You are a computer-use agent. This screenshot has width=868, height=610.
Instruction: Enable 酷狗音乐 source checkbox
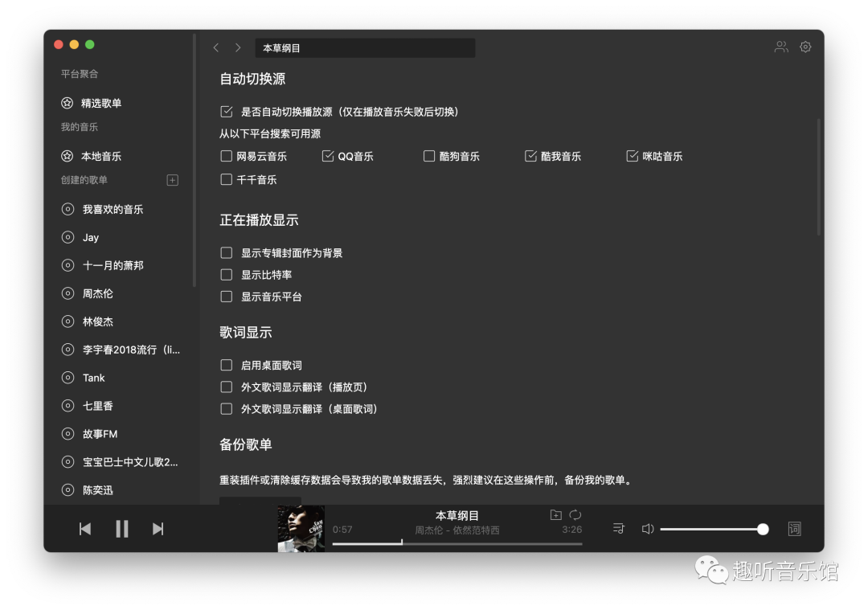[429, 156]
